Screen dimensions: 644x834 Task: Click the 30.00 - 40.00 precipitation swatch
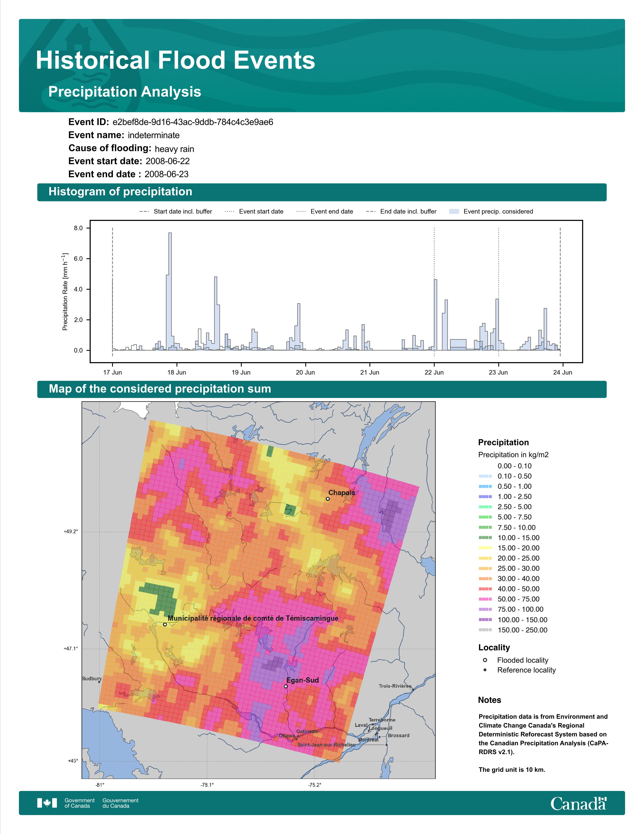coord(485,579)
